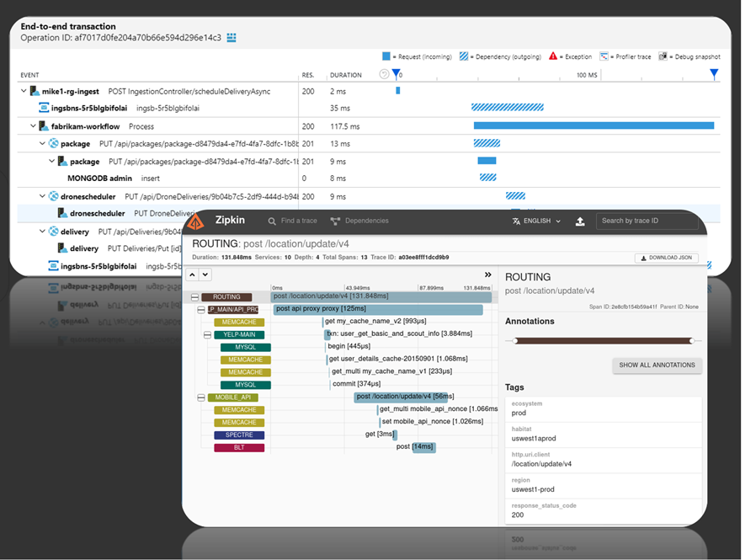Click the grid icon next to Operation ID
Viewport: 756px width, 560px height.
(x=232, y=38)
